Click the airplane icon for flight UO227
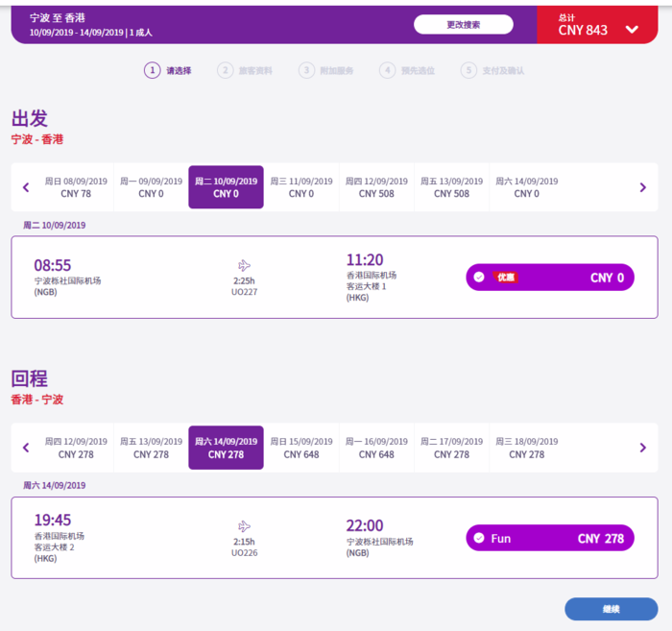 coord(244,265)
